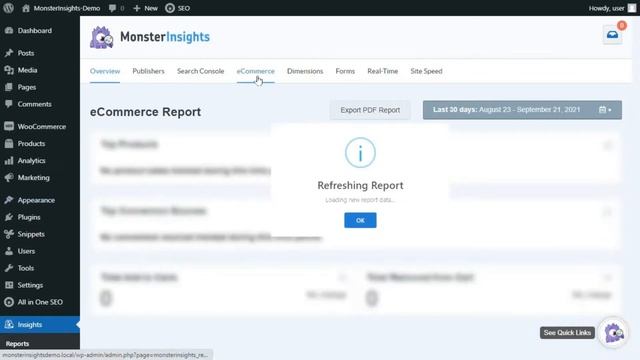
Task: Open MonsterInsights-Demo home icon
Action: pos(26,8)
